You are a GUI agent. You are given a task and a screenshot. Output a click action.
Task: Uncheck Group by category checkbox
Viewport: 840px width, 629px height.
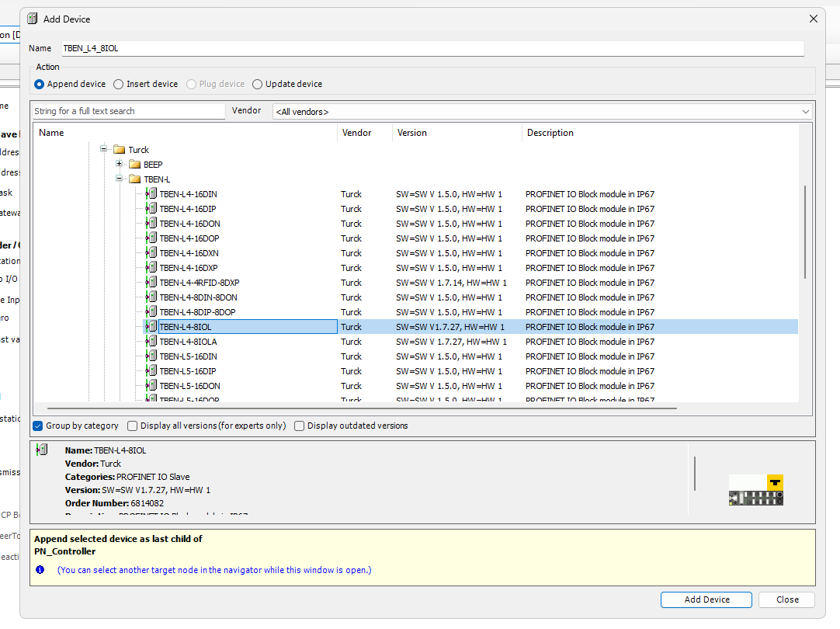click(37, 426)
